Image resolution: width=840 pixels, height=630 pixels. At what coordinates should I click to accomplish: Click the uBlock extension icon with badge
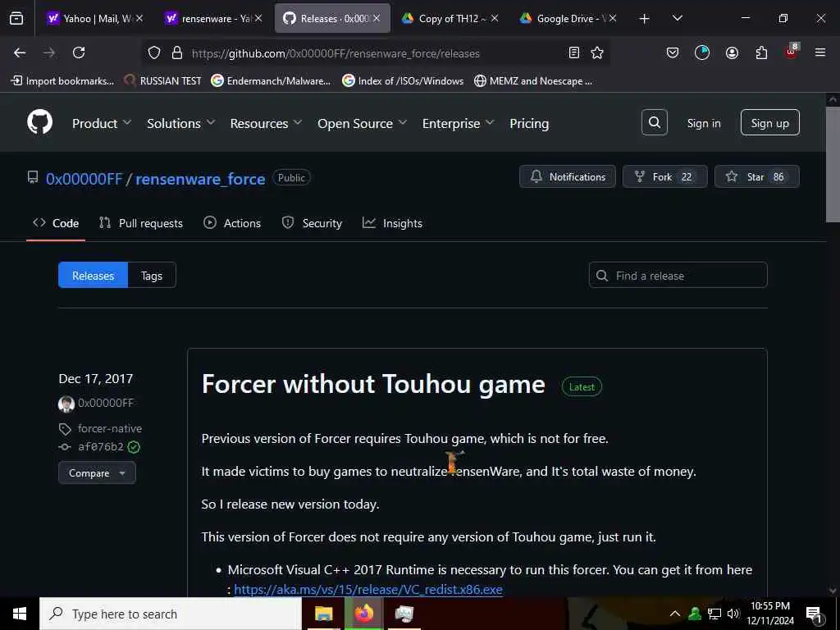792,52
